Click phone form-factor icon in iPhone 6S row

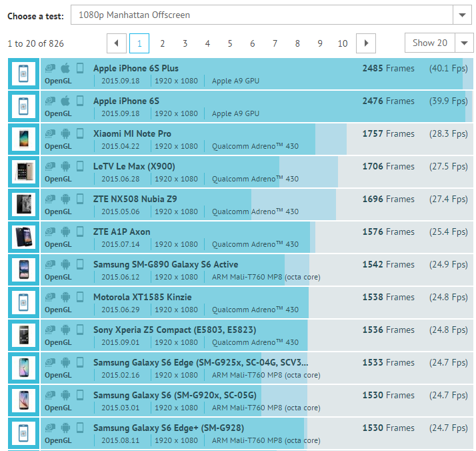click(80, 101)
